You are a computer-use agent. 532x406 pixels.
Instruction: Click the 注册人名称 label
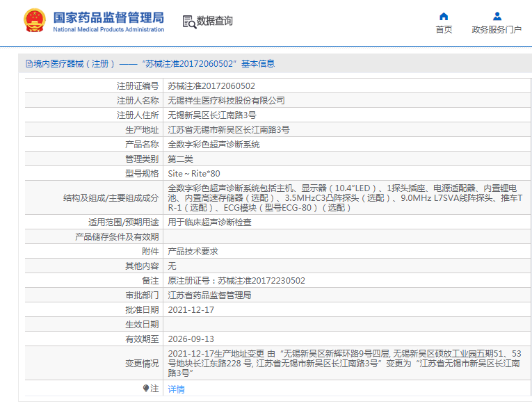pyautogui.click(x=138, y=101)
